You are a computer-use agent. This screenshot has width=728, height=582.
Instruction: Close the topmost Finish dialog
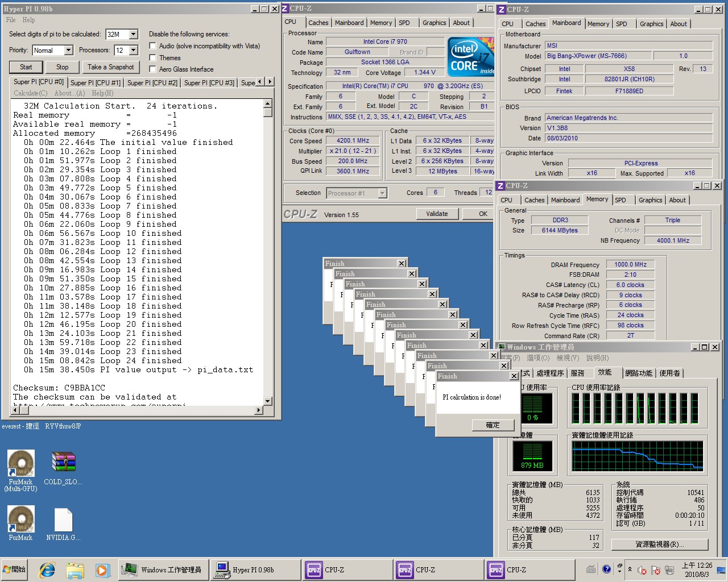514,376
